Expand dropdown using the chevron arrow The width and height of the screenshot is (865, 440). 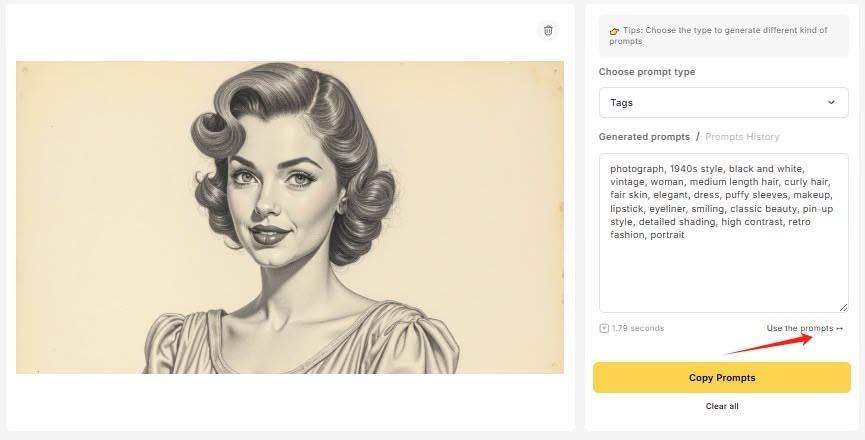click(x=831, y=102)
